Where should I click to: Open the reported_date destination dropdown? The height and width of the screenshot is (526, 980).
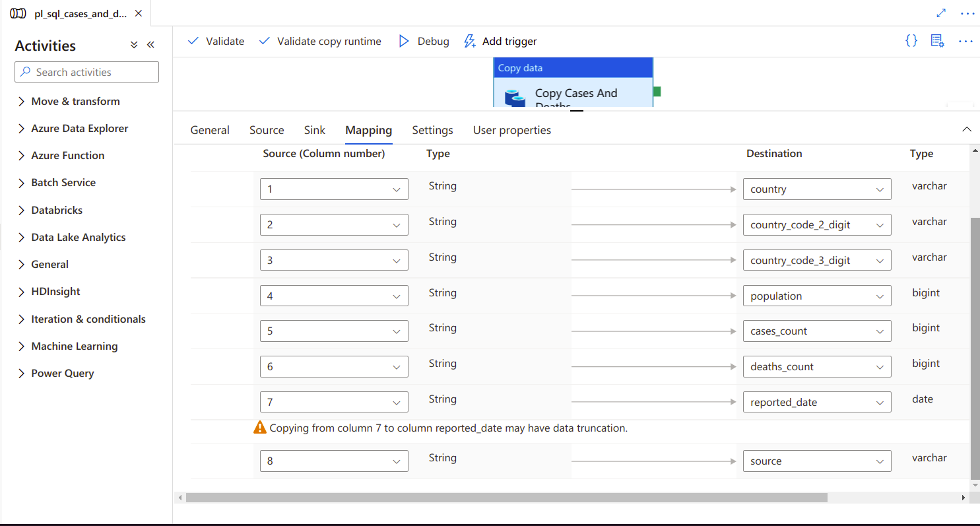click(x=817, y=403)
